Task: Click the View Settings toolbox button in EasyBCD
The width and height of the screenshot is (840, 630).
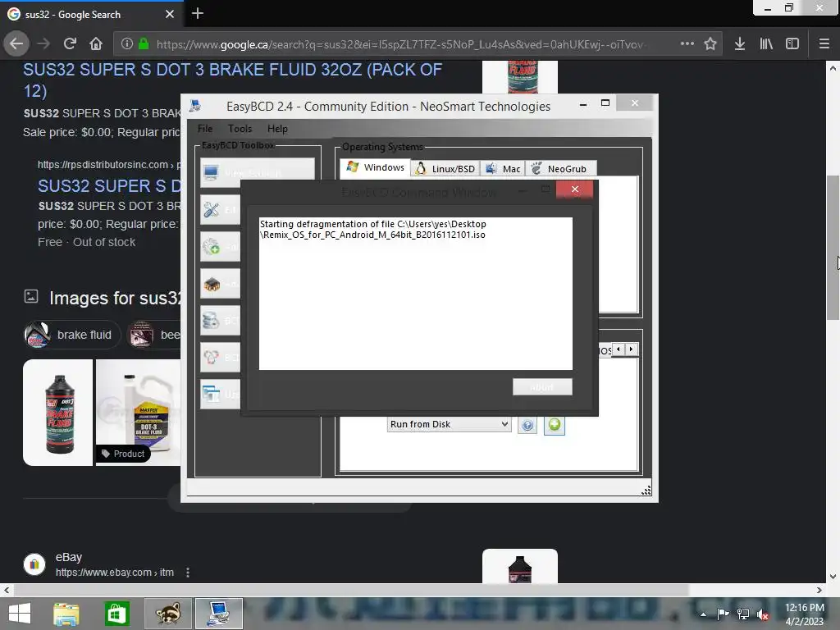Action: tap(258, 172)
